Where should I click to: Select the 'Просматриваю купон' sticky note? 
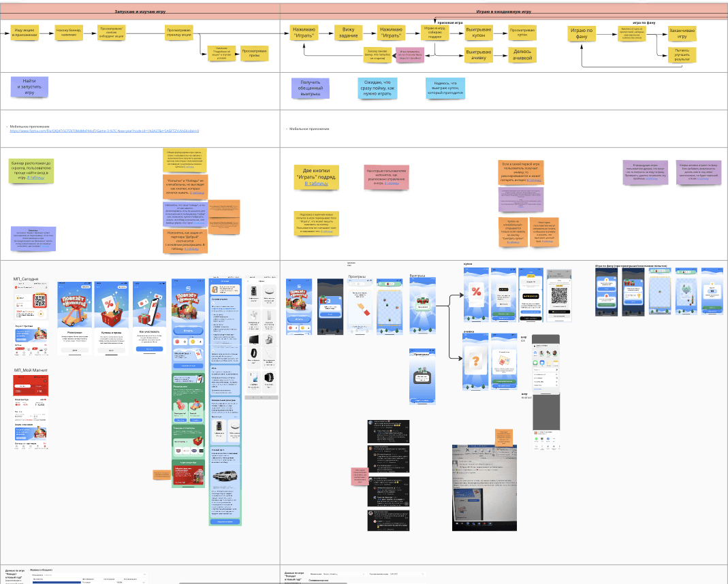(x=522, y=33)
